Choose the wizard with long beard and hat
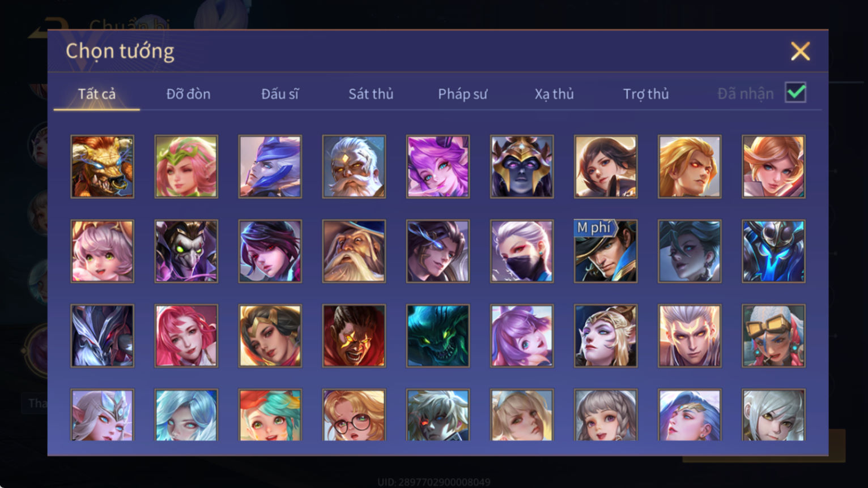The image size is (868, 488). 354,251
